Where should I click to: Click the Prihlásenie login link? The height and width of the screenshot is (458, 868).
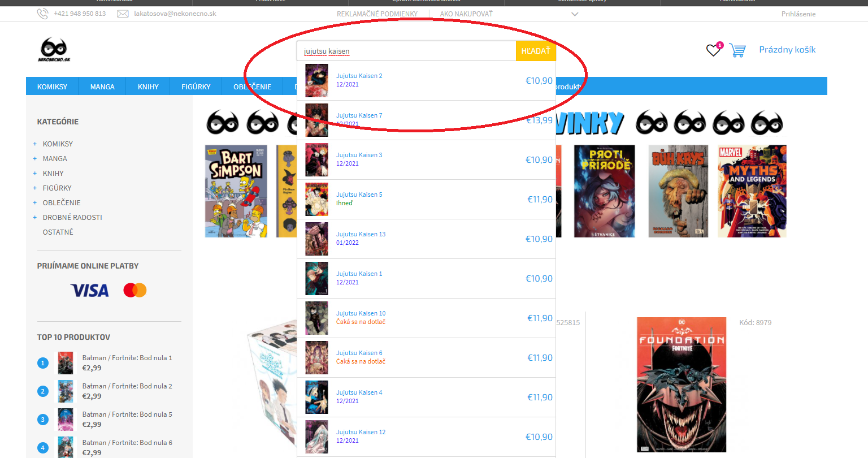coord(798,14)
